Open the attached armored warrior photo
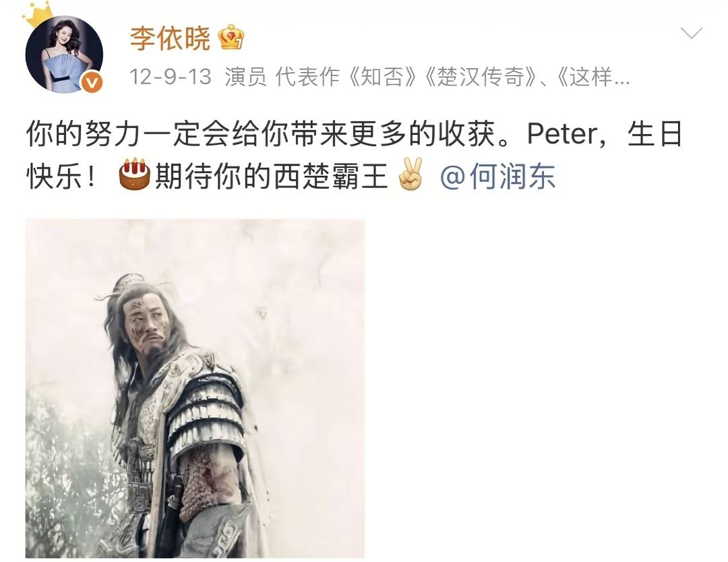This screenshot has width=728, height=562. coord(195,388)
